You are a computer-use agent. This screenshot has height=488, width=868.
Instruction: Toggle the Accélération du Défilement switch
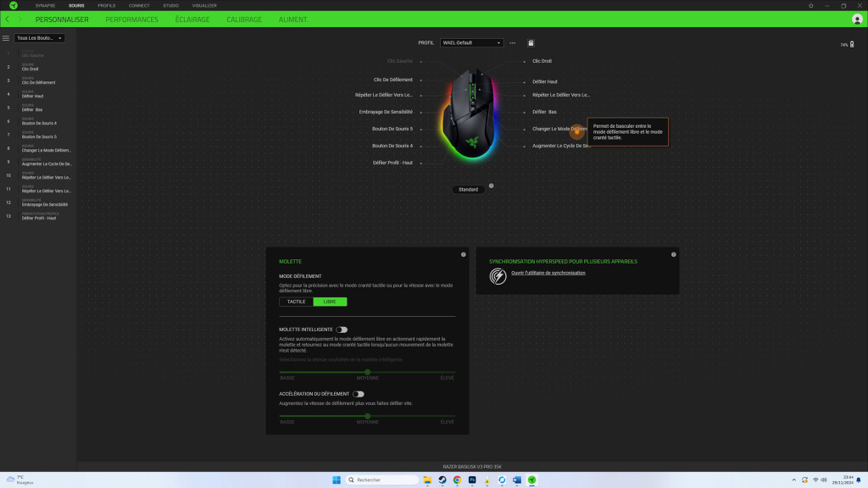359,394
